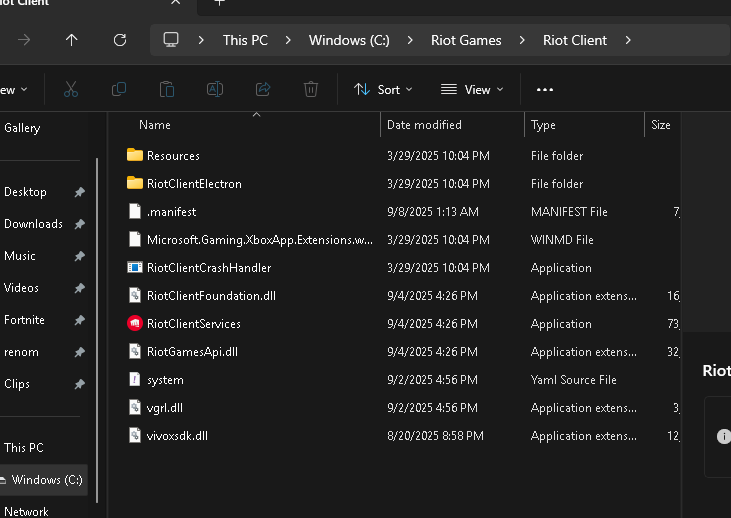Open Clips pinned folder in sidebar
The width and height of the screenshot is (731, 518).
point(17,384)
